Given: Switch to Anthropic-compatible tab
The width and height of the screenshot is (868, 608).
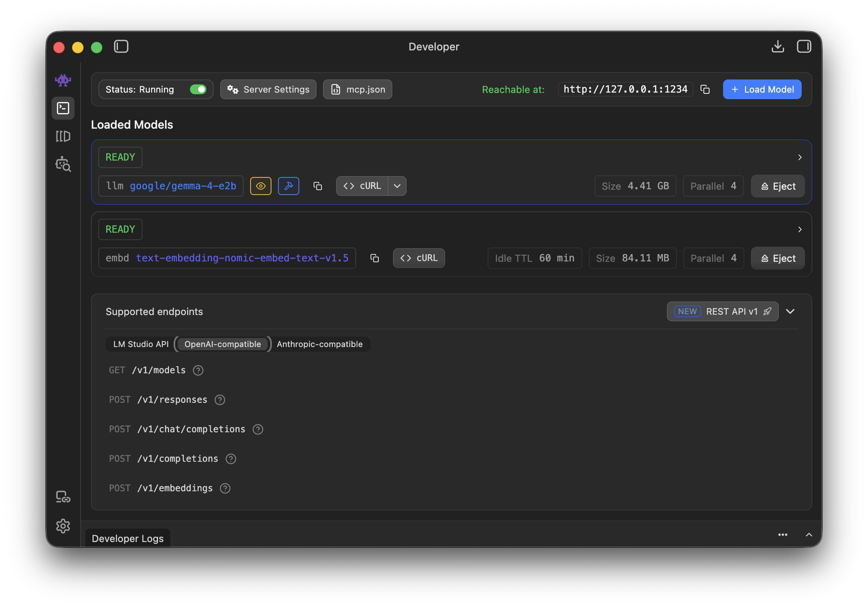Looking at the screenshot, I should click(x=320, y=344).
